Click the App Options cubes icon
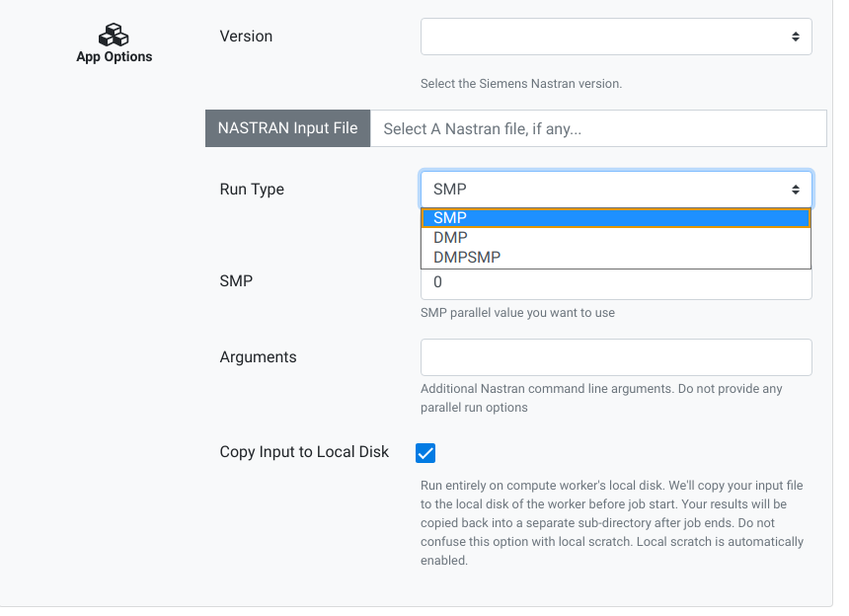 tap(114, 36)
